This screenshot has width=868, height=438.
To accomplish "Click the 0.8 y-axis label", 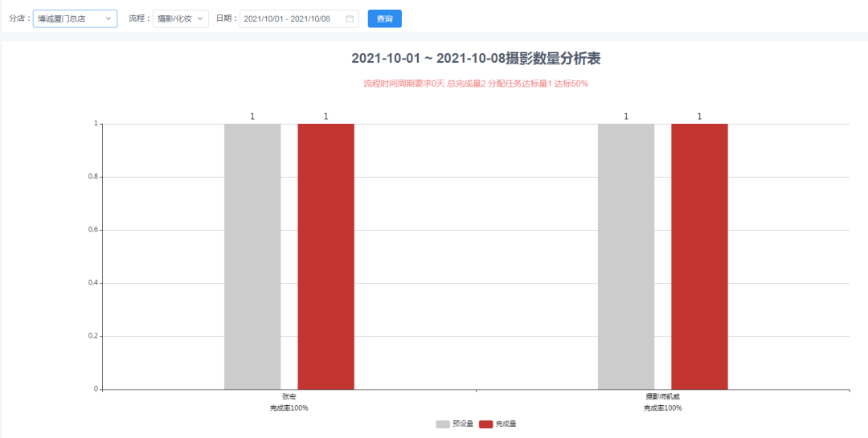I will 93,177.
